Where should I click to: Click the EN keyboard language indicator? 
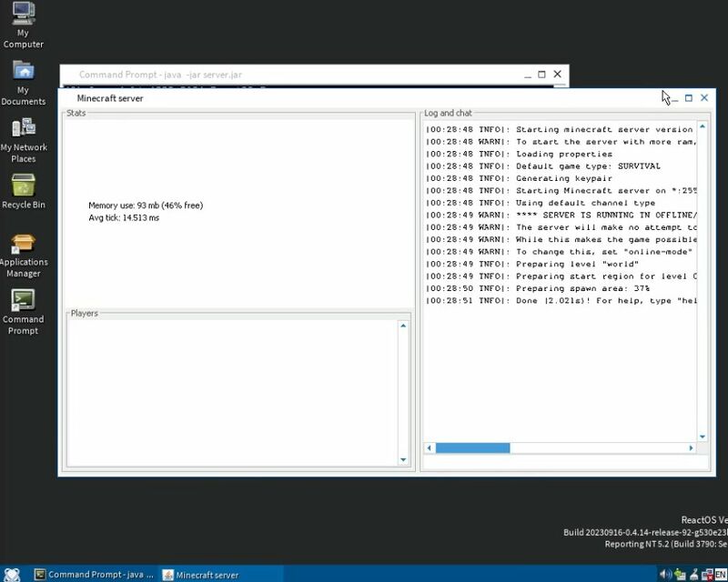tap(721, 575)
